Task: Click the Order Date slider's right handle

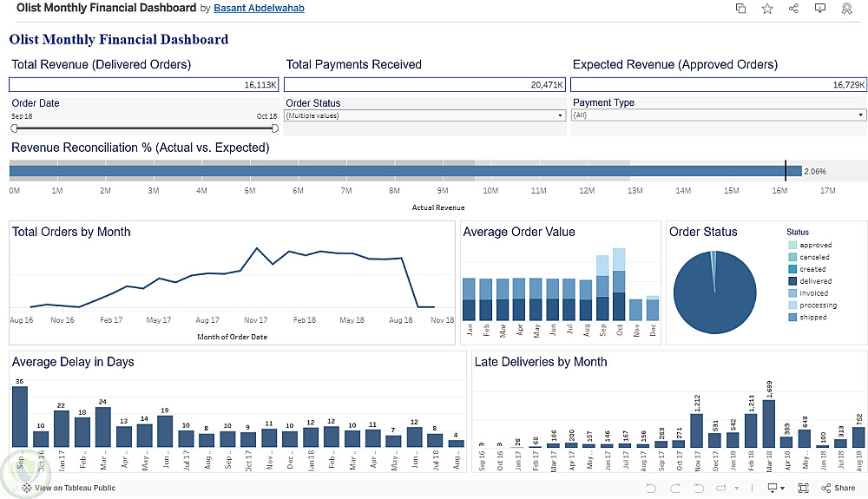Action: (x=275, y=128)
